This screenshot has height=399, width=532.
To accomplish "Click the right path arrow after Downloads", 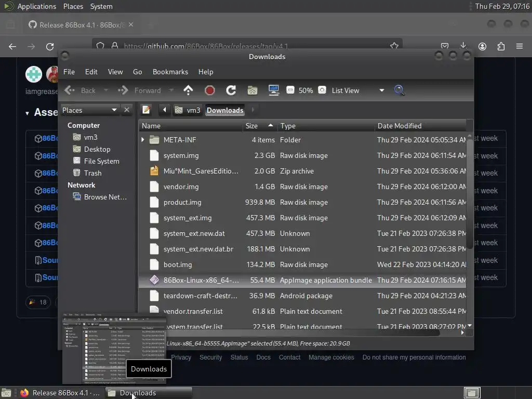I will point(253,110).
